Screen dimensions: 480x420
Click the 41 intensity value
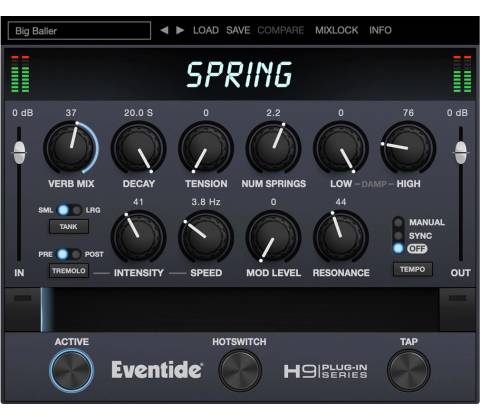pyautogui.click(x=138, y=202)
